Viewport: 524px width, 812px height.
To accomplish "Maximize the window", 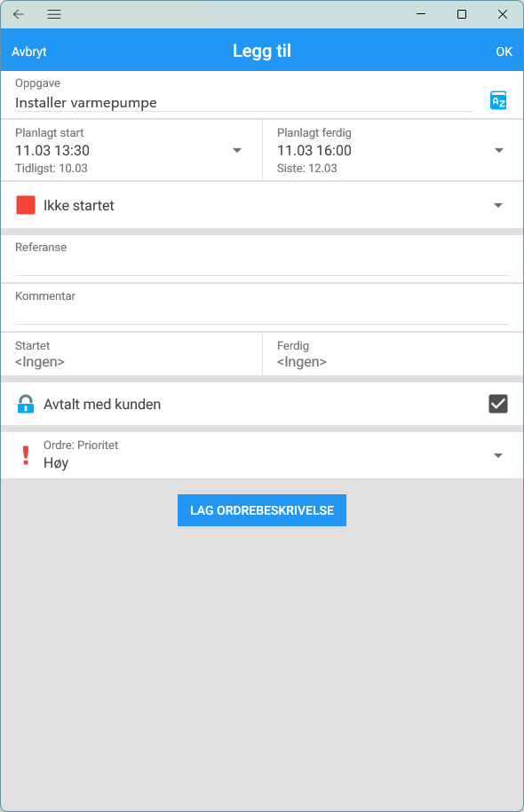I will 462,14.
